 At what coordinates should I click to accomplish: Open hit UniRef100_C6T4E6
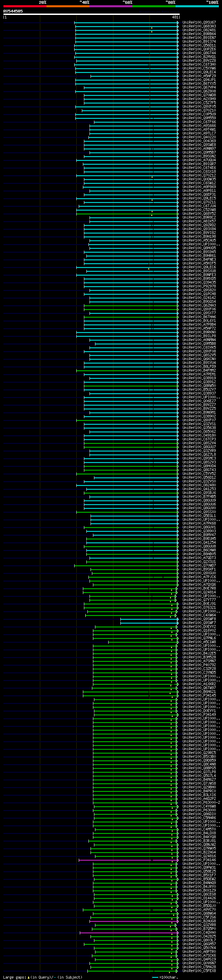199,168
